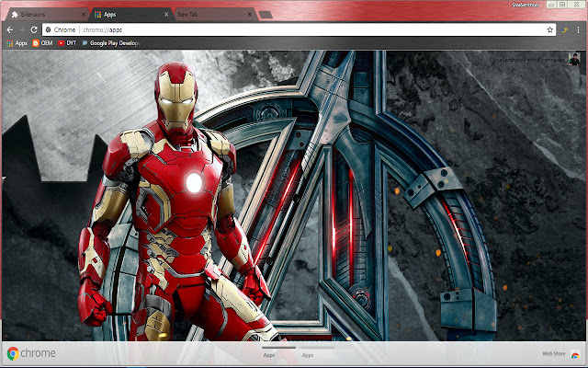Close the New Tab tab
588x368 pixels.
(250, 15)
